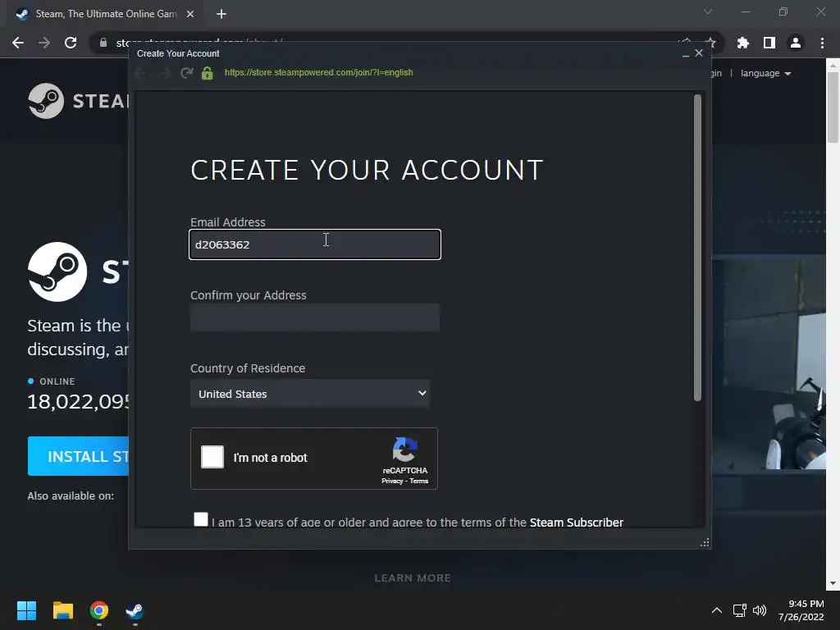
Task: Click popup back arrow in Create Your Account
Action: point(141,73)
